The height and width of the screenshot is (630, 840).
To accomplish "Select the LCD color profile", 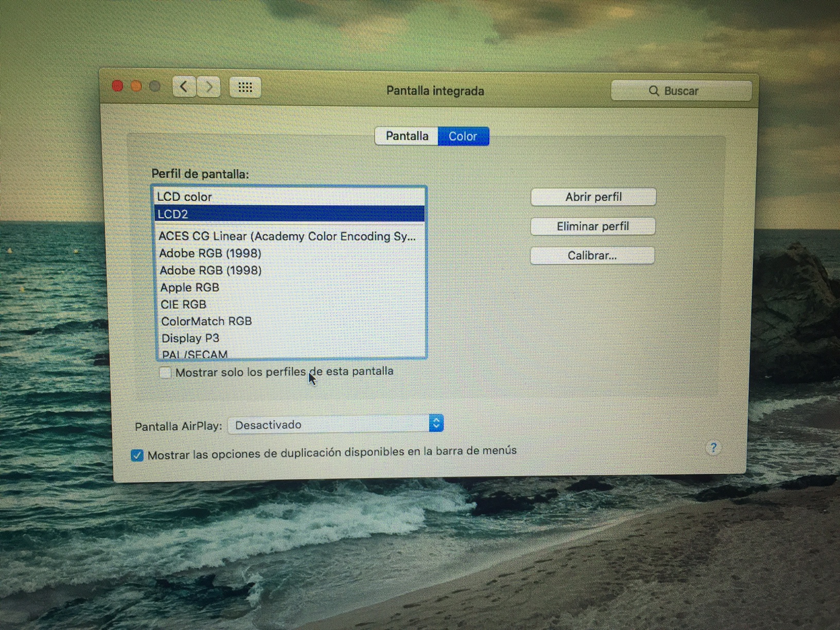I will [290, 197].
